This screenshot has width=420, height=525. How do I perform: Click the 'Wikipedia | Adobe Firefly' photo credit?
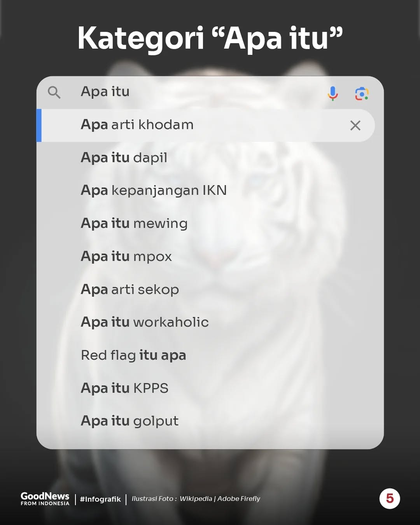pos(220,499)
